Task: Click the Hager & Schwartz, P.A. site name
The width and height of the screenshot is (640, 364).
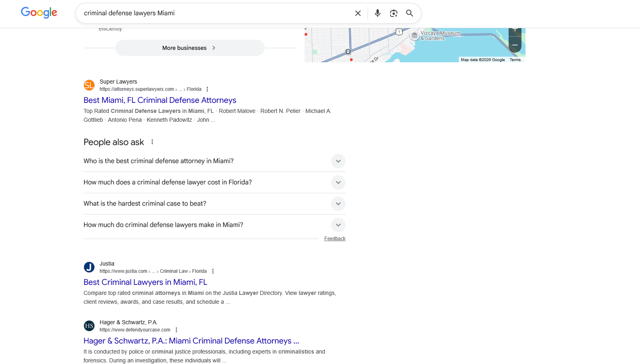Action: pyautogui.click(x=129, y=322)
